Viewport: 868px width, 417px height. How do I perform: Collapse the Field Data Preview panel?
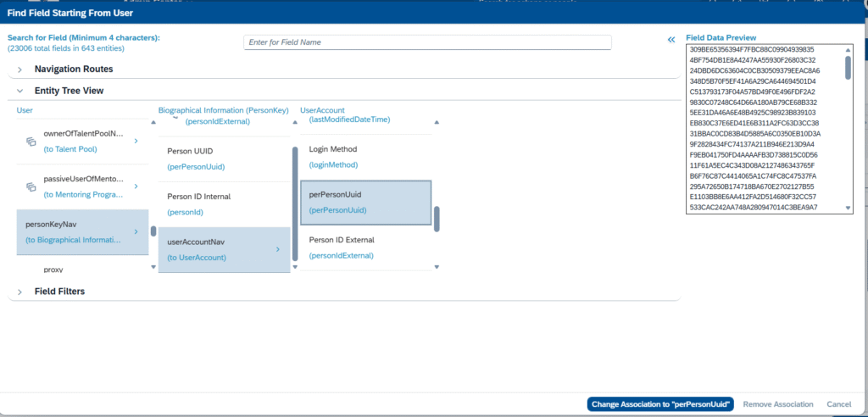[670, 39]
